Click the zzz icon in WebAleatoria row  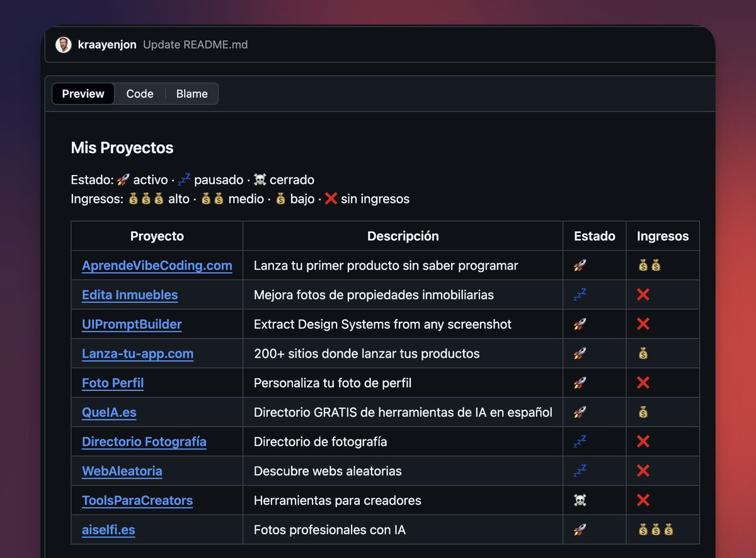click(580, 471)
